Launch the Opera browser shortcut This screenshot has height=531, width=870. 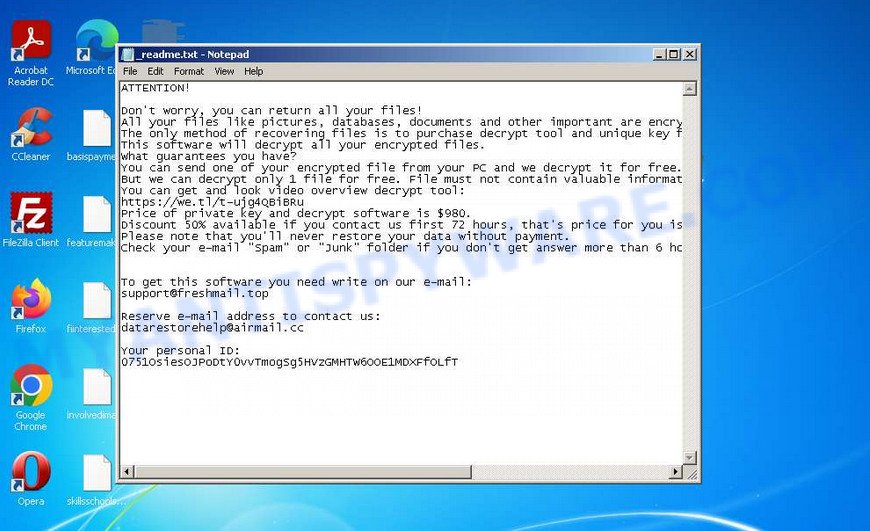[x=31, y=478]
